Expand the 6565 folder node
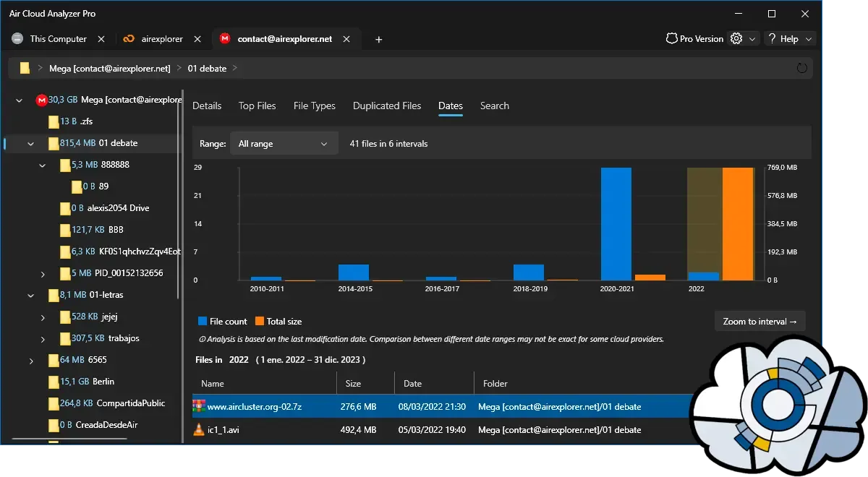The width and height of the screenshot is (868, 477). point(31,361)
